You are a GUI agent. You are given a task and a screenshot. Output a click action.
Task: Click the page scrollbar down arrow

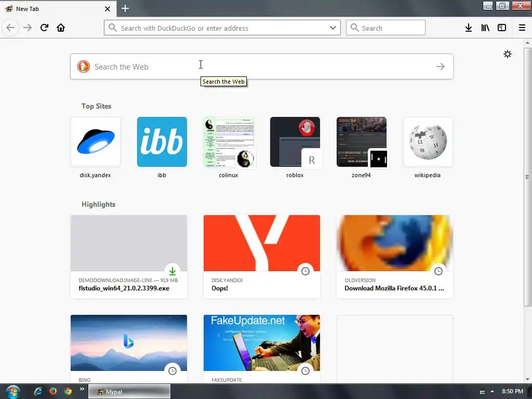(527, 379)
